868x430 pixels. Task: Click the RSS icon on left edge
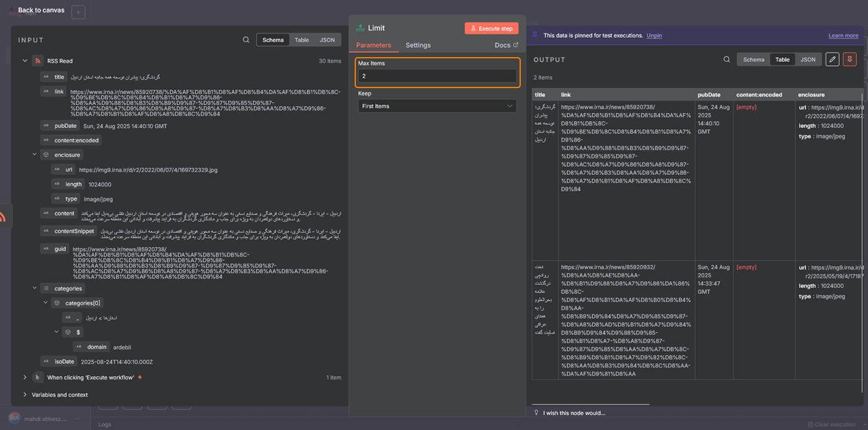(3, 217)
